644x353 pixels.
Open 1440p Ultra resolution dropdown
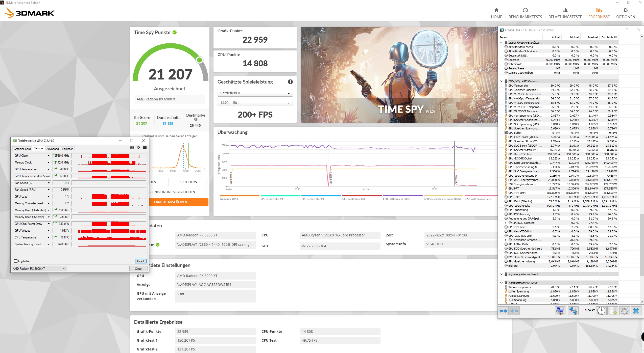tap(255, 103)
